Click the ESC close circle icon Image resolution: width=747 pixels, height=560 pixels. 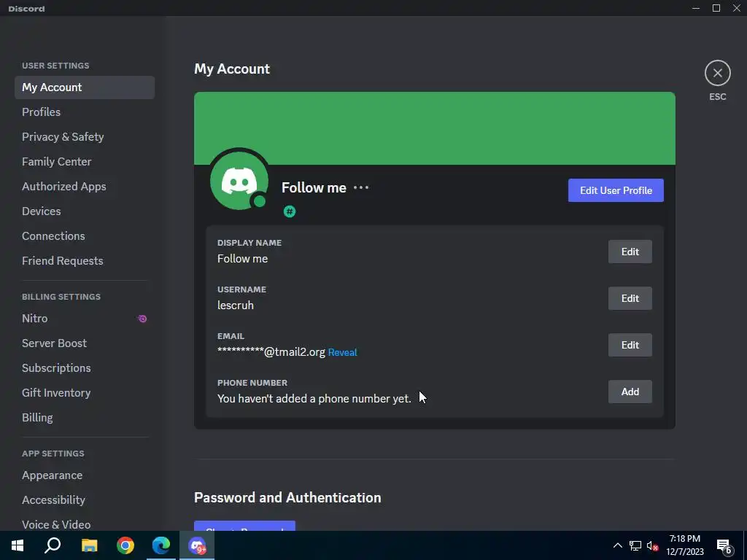point(718,73)
